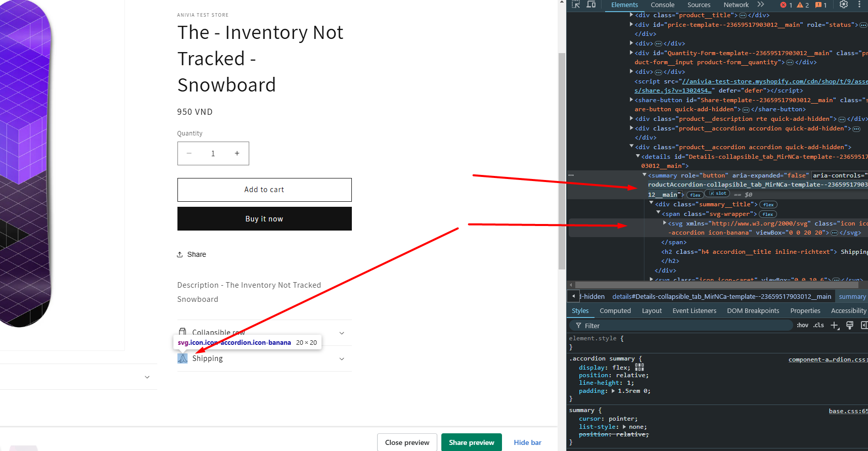
Task: Toggle the .cls class editor button
Action: tap(818, 326)
